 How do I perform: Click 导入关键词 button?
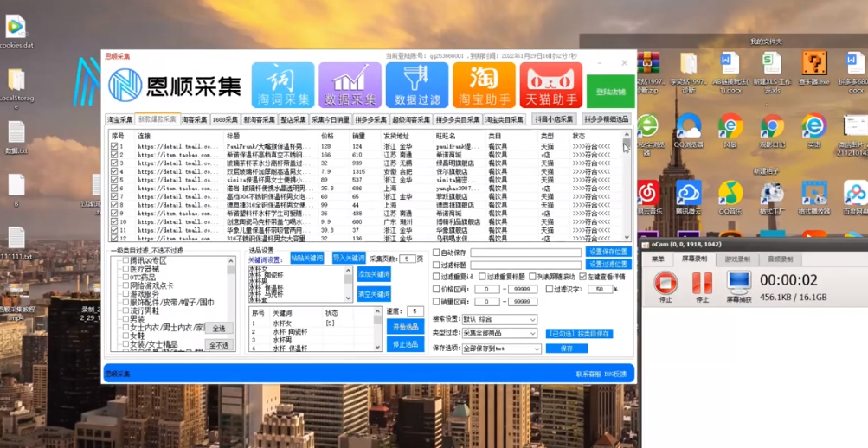(349, 259)
